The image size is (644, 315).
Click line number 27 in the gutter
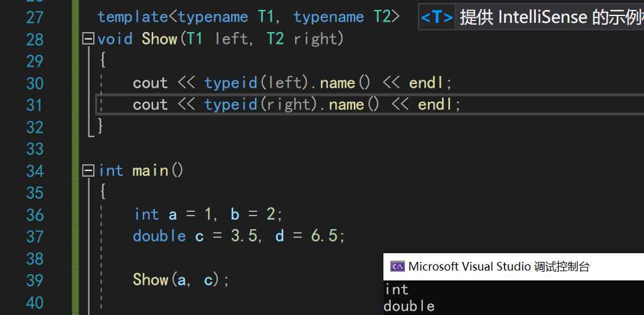pos(35,18)
